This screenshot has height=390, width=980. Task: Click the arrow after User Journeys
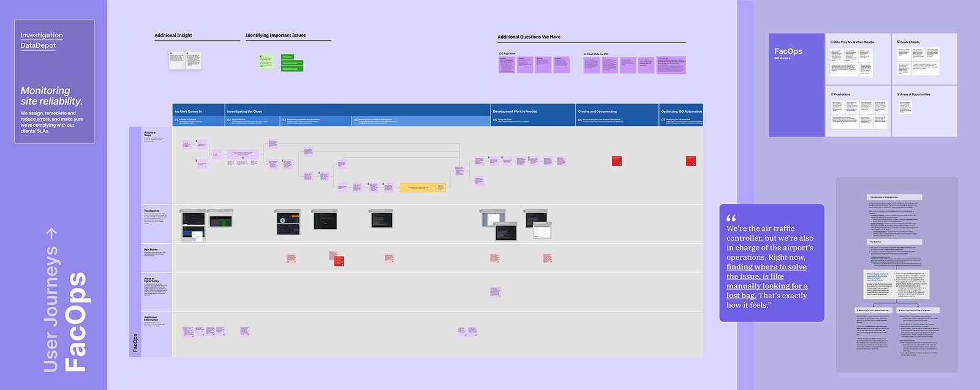pos(51,233)
